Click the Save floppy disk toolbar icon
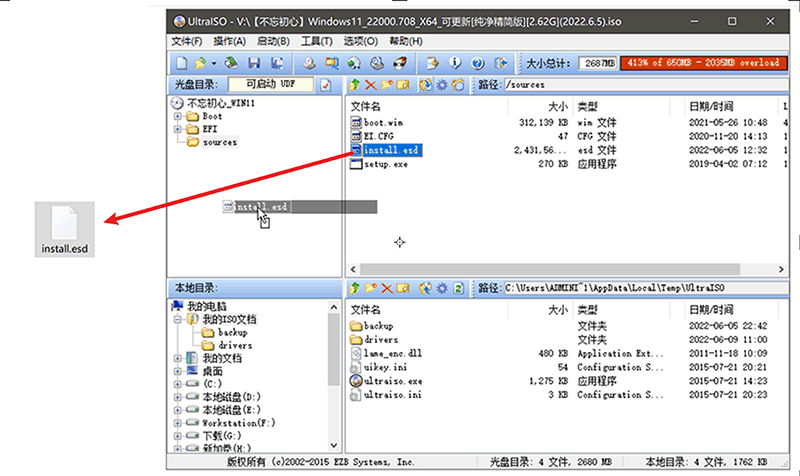This screenshot has width=800, height=476. 254,63
